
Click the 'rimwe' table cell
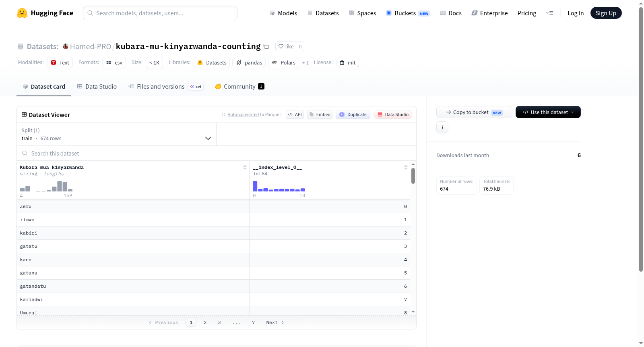[133, 220]
